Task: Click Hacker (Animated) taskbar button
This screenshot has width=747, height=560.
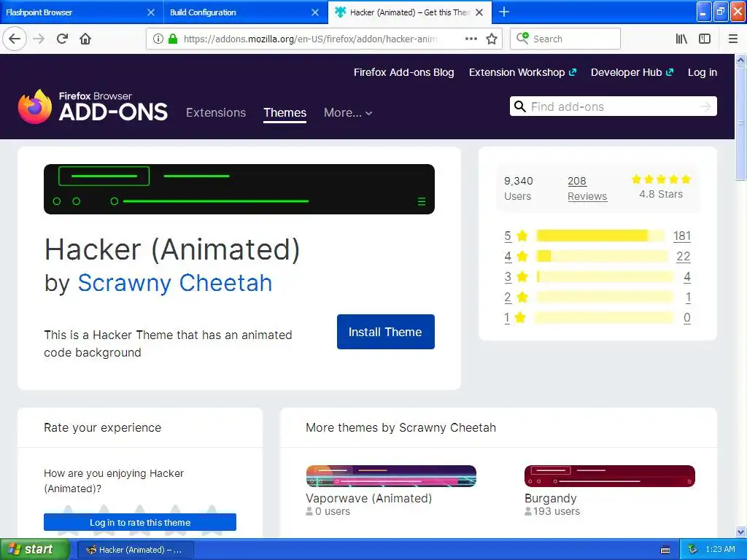Action: click(x=135, y=550)
